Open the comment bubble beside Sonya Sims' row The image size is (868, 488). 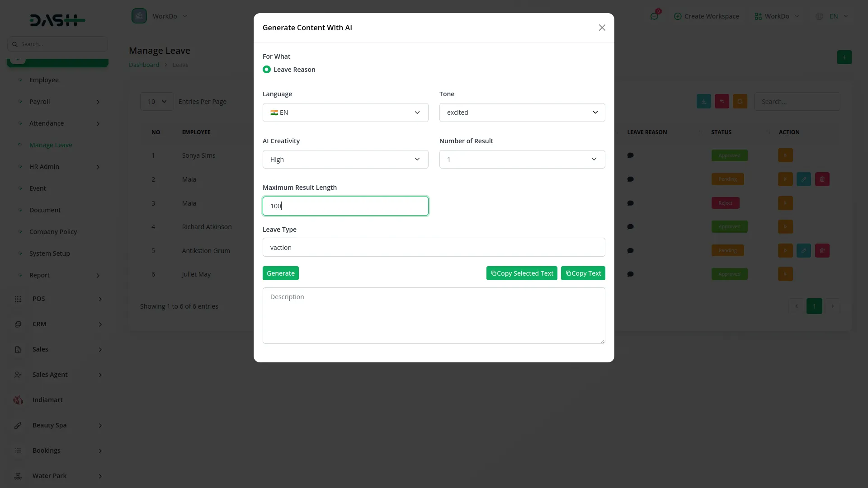tap(630, 155)
